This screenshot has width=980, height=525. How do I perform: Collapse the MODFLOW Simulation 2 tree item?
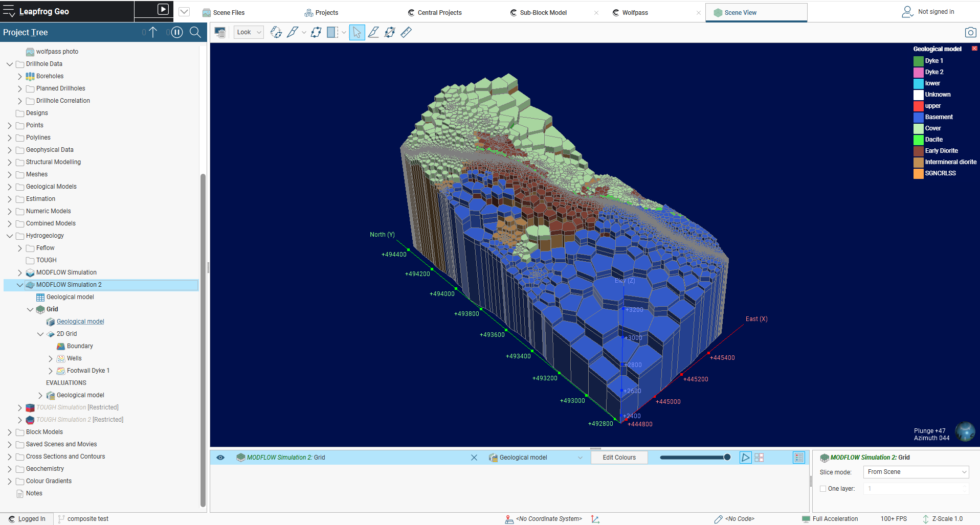pyautogui.click(x=20, y=284)
